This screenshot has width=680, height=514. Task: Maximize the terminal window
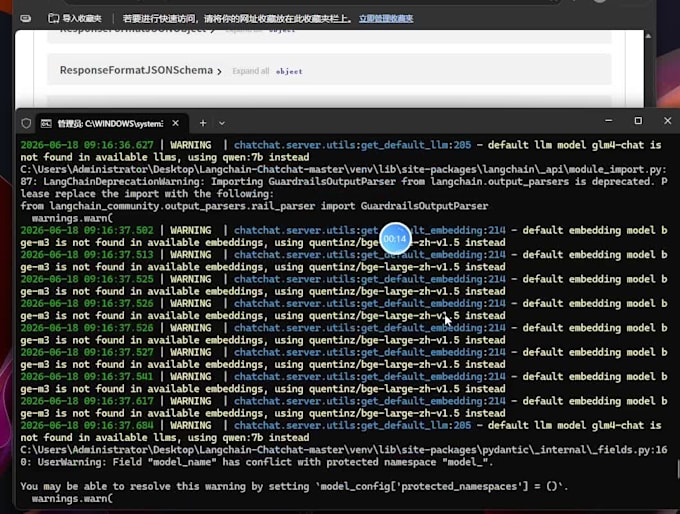click(638, 121)
